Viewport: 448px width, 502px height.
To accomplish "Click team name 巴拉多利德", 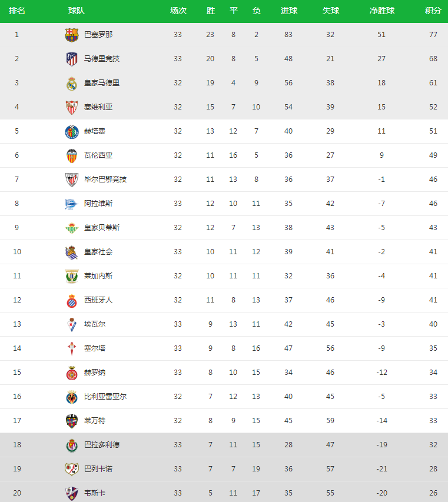I will tap(102, 445).
